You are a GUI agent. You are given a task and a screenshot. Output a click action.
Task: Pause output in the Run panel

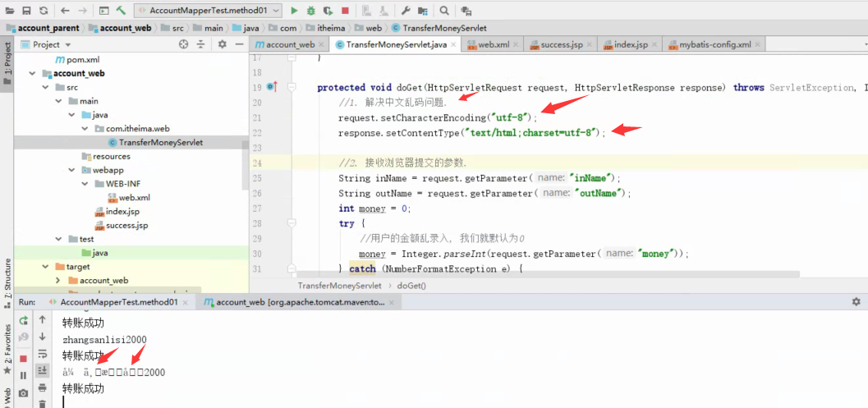[x=23, y=375]
